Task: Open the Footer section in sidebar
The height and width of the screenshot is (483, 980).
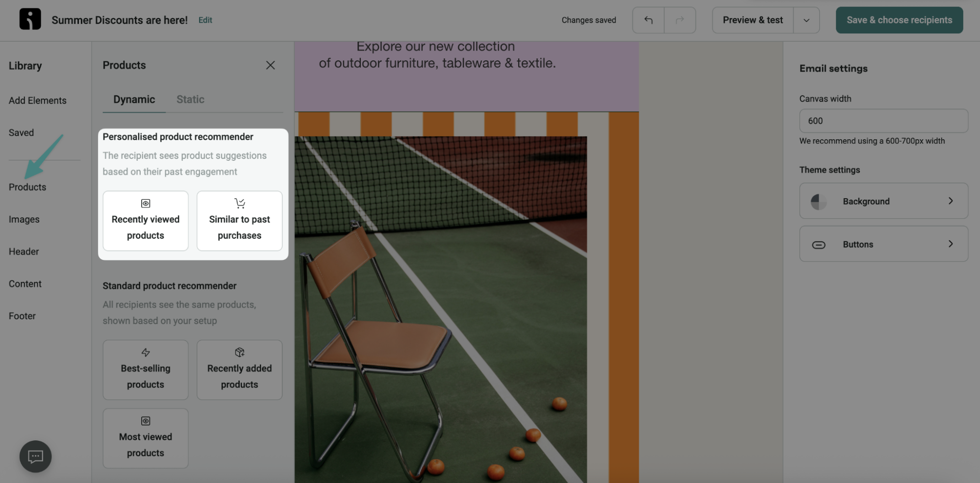Action: coord(22,315)
